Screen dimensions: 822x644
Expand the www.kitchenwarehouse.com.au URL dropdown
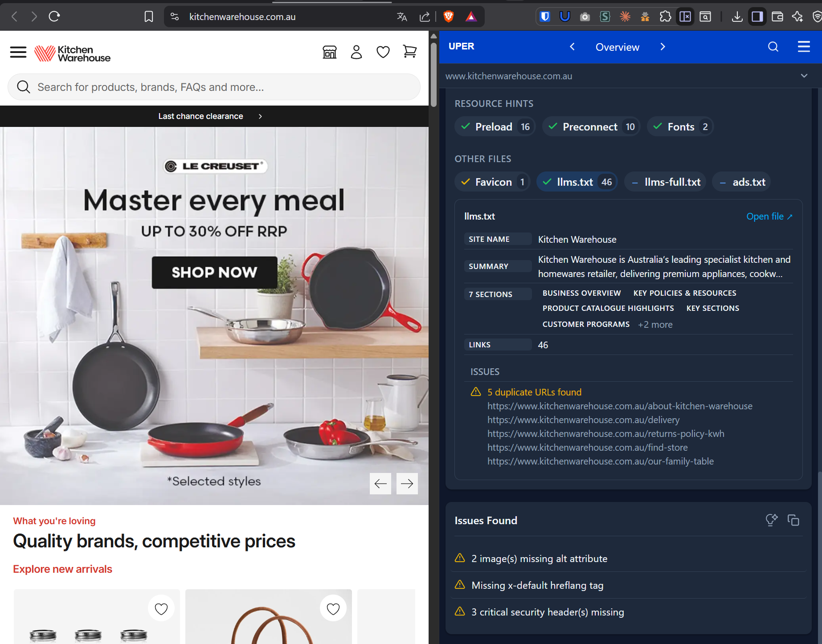(805, 76)
